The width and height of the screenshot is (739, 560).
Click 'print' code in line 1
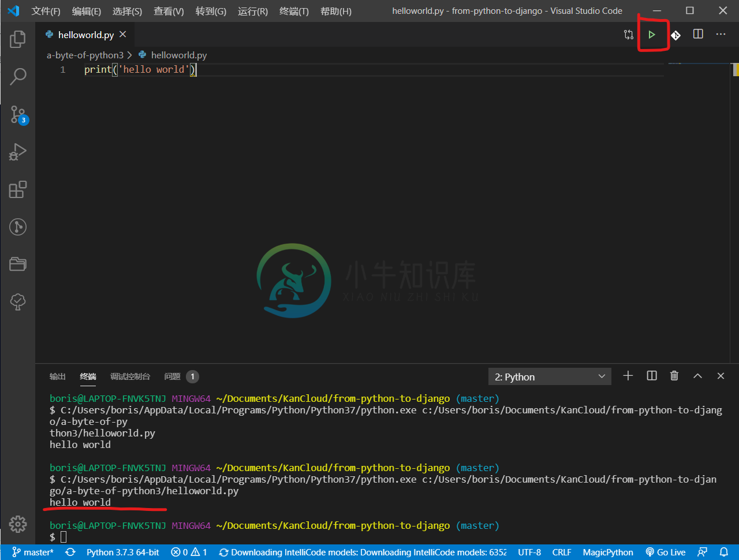click(x=98, y=70)
